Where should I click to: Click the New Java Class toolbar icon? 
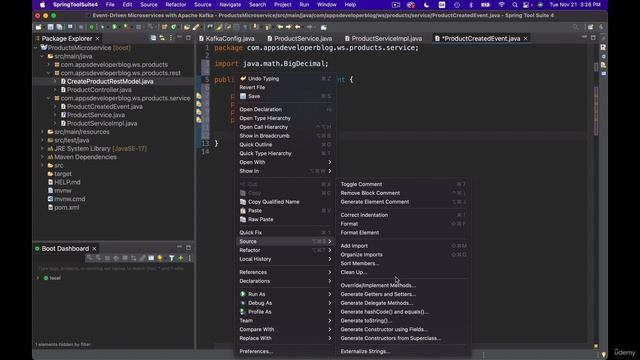tap(173, 27)
